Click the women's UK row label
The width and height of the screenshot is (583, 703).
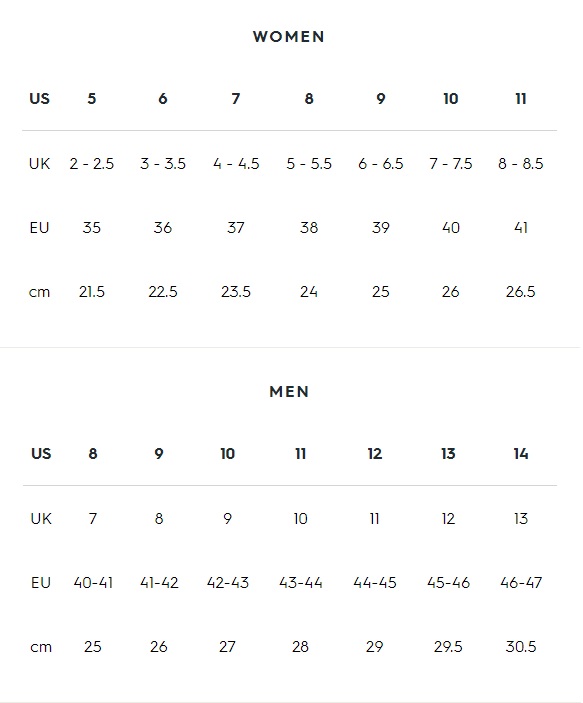point(39,164)
